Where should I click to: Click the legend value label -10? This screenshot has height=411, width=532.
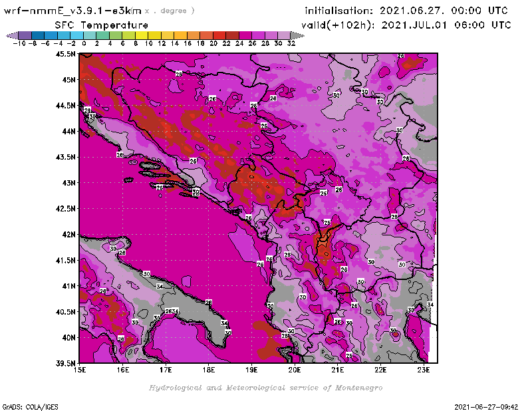tap(19, 43)
